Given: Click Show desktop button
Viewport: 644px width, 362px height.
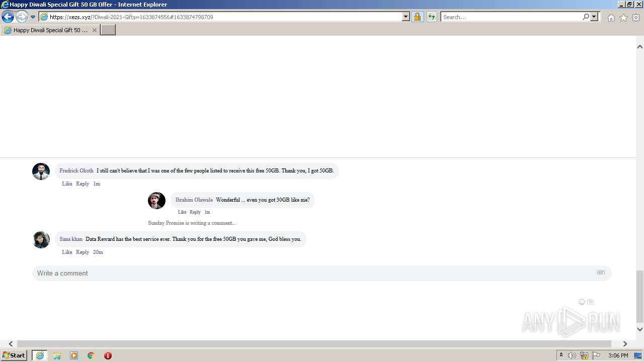Looking at the screenshot, I should click(x=638, y=355).
